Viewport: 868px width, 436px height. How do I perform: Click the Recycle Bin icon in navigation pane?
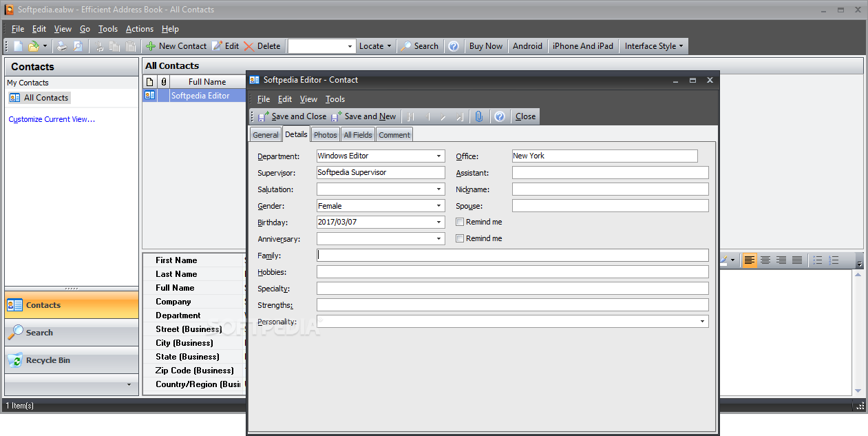point(15,360)
